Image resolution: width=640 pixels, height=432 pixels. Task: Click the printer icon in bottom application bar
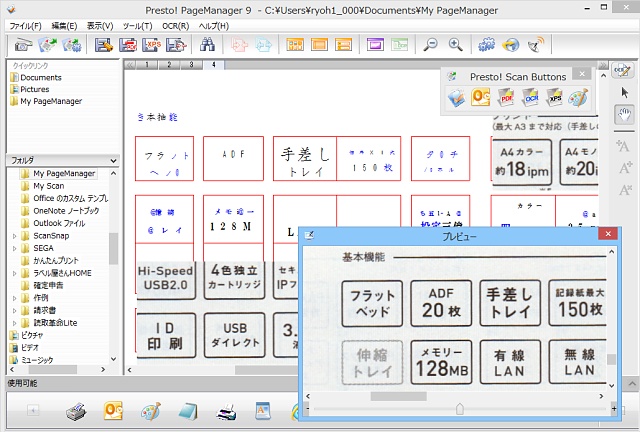click(x=76, y=411)
